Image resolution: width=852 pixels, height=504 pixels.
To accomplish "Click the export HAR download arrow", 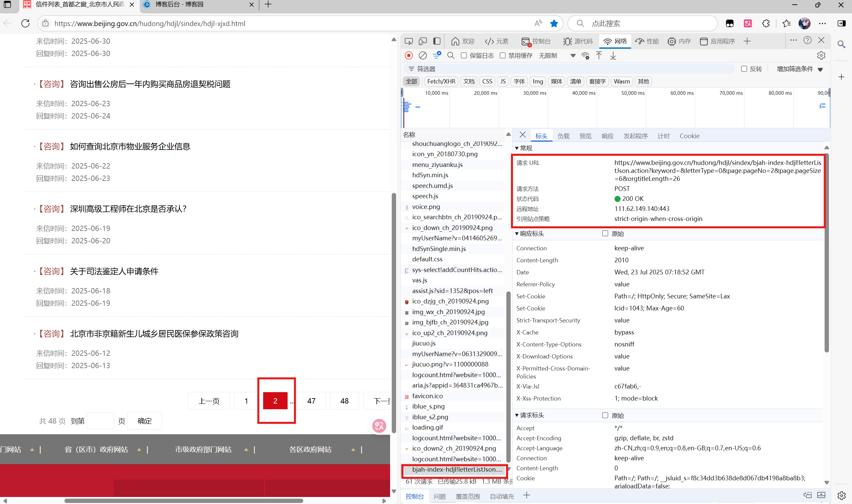I will click(x=613, y=55).
